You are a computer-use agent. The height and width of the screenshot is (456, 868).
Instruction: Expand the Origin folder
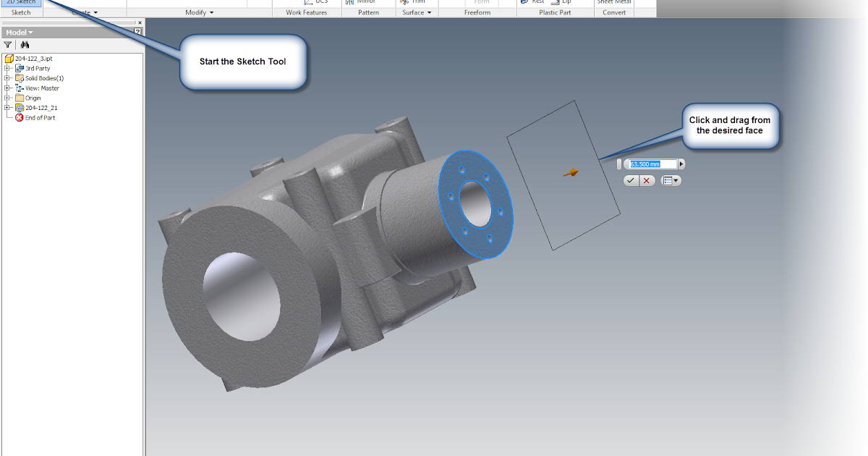(5, 97)
